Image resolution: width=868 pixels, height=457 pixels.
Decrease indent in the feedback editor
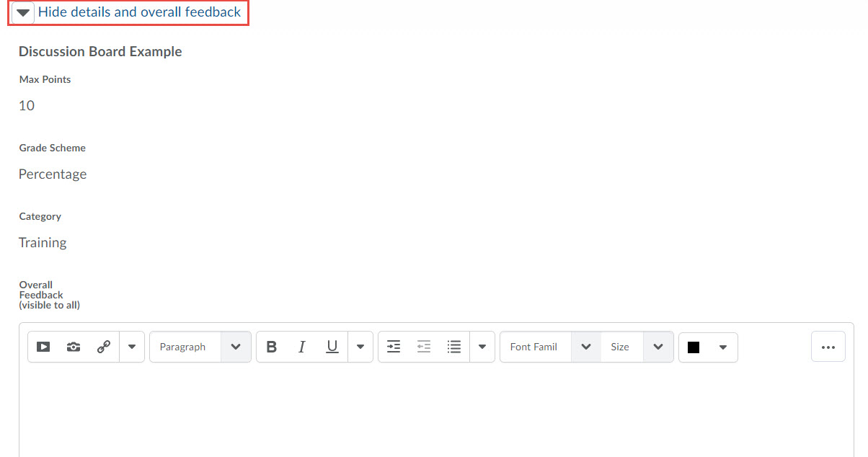pos(423,347)
